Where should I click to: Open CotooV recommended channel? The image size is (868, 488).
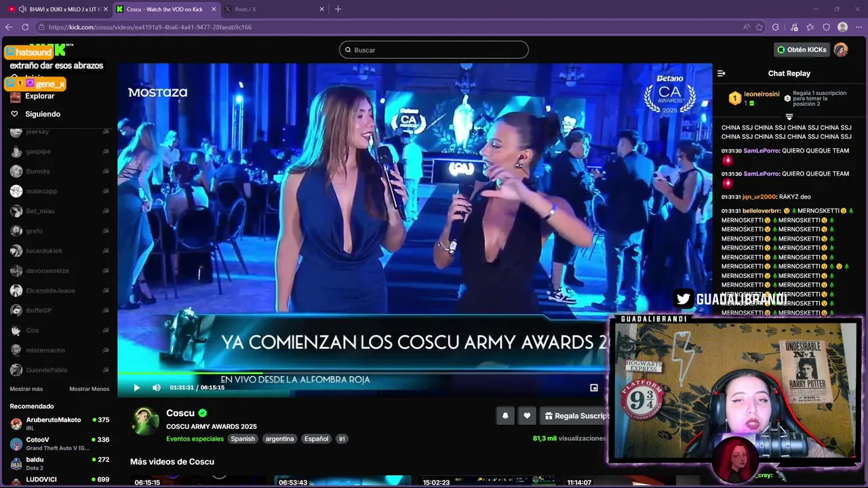tap(60, 444)
